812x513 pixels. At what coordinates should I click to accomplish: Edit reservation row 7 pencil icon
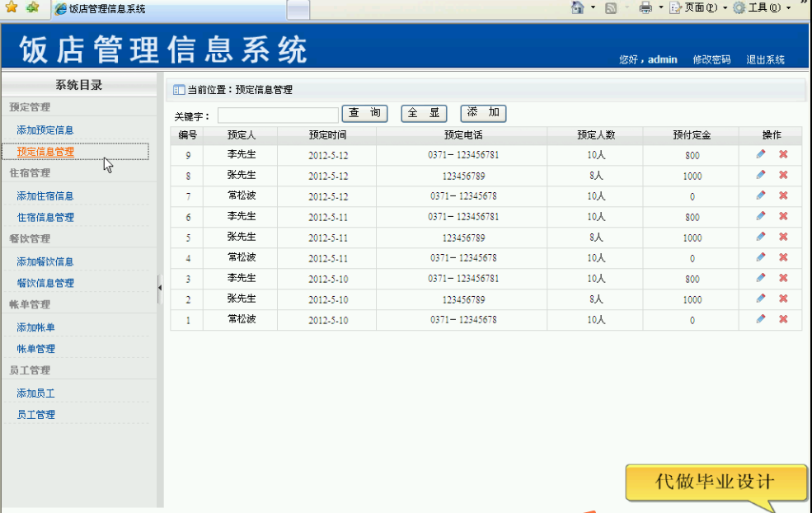(x=760, y=195)
